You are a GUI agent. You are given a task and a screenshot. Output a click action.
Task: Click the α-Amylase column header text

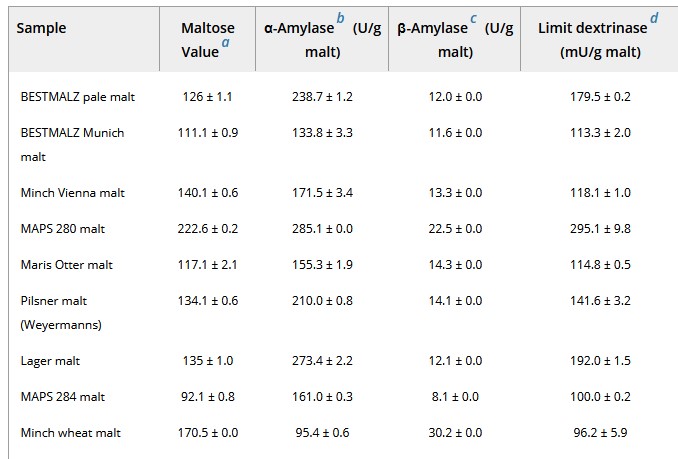(297, 29)
